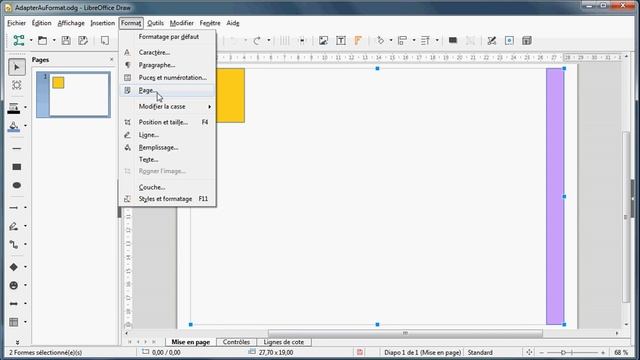Click the New document icon in toolbar
Viewport: 640px width, 360px height.
(19, 40)
